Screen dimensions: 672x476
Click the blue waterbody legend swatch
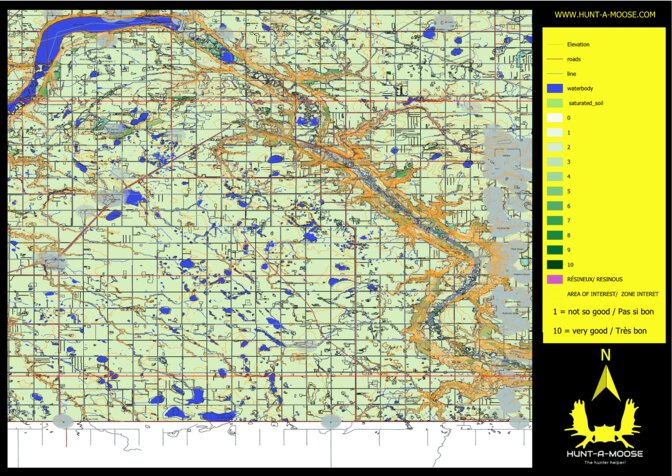point(553,89)
